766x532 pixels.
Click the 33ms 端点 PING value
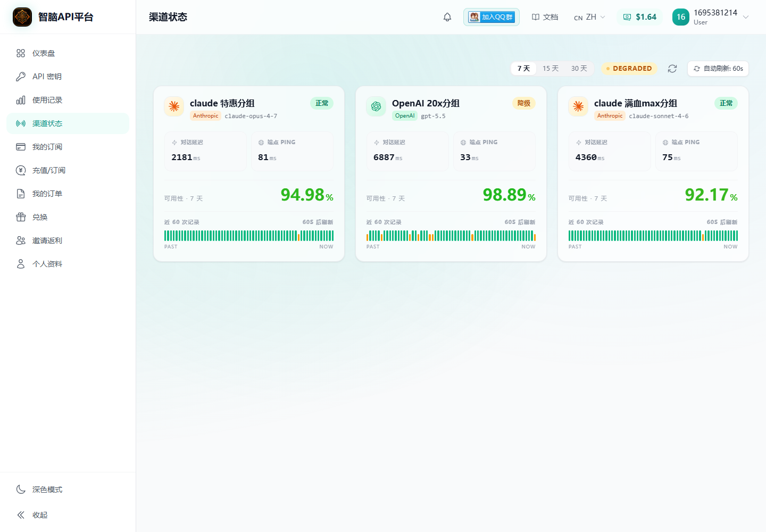tap(469, 157)
